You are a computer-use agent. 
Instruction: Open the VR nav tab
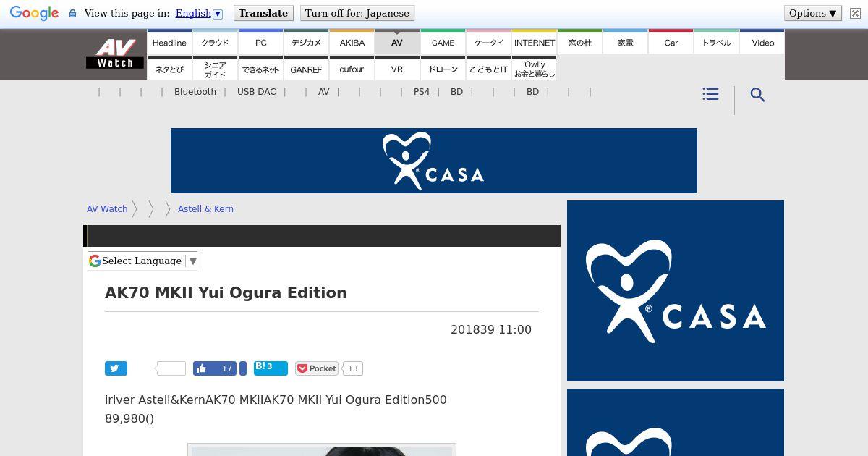(397, 69)
